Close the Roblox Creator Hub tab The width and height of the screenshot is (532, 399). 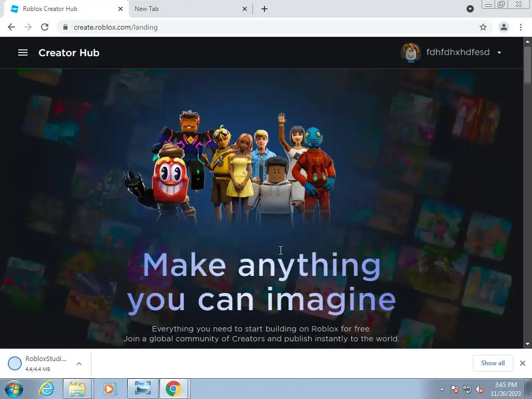click(121, 9)
